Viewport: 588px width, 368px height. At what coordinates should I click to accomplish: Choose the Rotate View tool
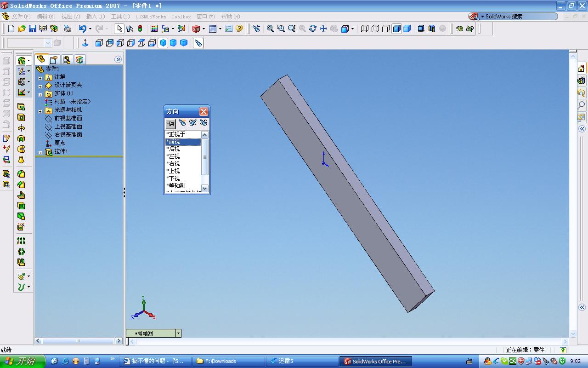313,29
